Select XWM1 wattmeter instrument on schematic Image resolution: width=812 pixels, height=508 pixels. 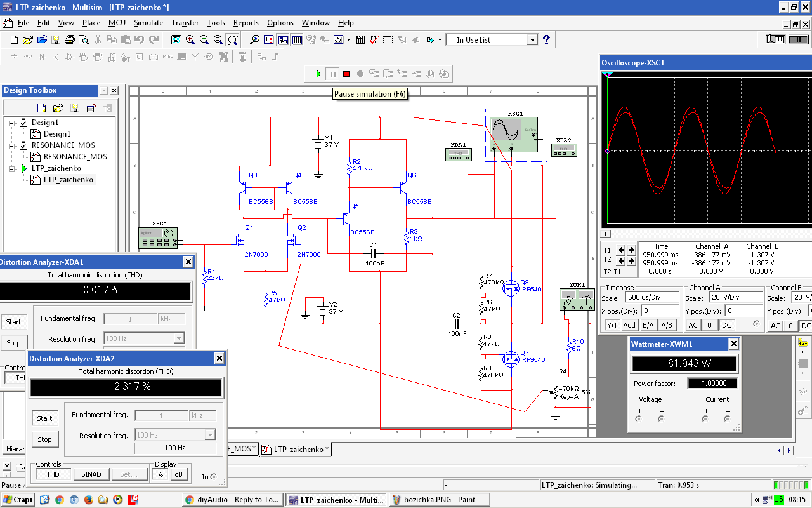pyautogui.click(x=576, y=300)
